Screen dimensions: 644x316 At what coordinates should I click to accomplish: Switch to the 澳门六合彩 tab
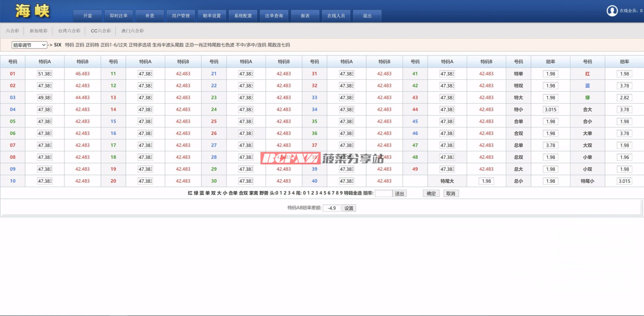click(133, 31)
